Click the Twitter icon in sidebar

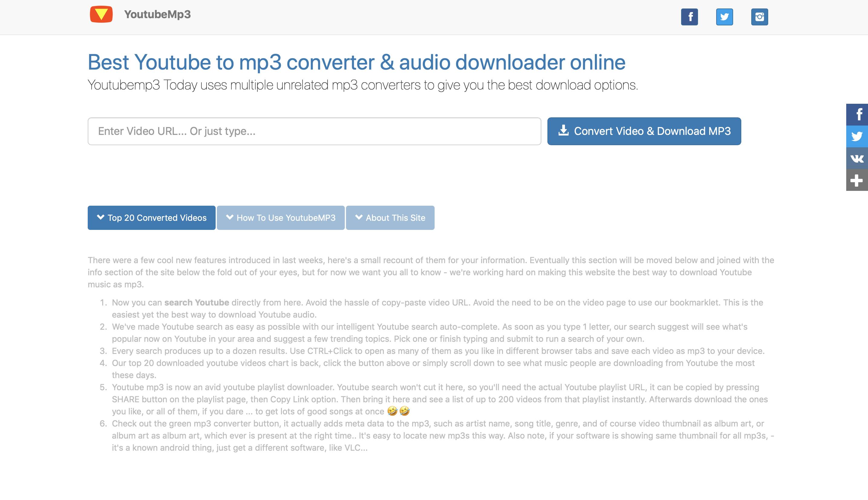coord(857,136)
